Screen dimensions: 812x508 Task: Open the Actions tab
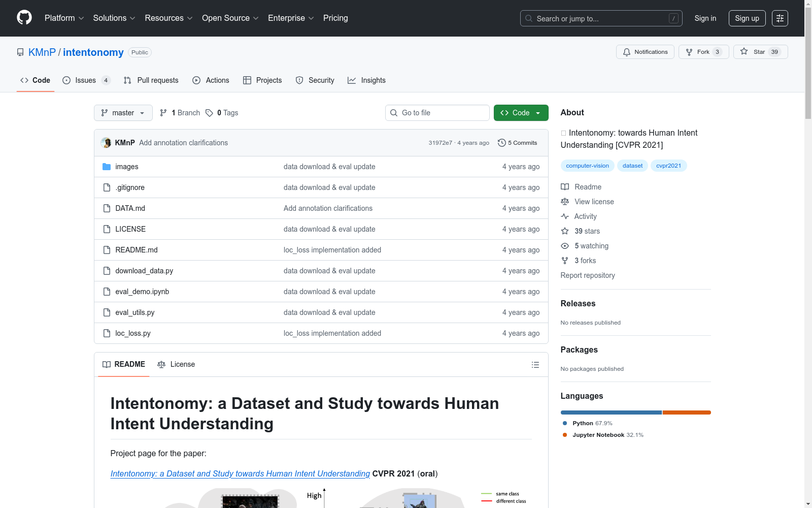pyautogui.click(x=211, y=80)
